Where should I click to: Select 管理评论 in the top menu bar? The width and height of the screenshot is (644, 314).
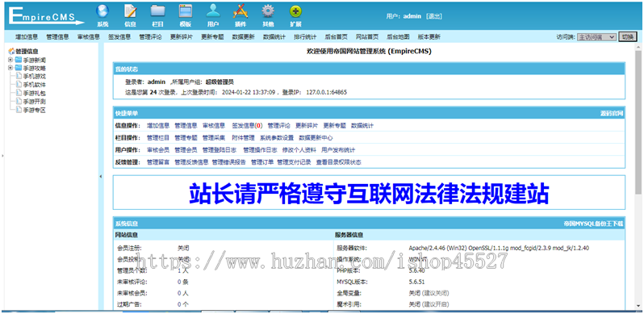[150, 37]
